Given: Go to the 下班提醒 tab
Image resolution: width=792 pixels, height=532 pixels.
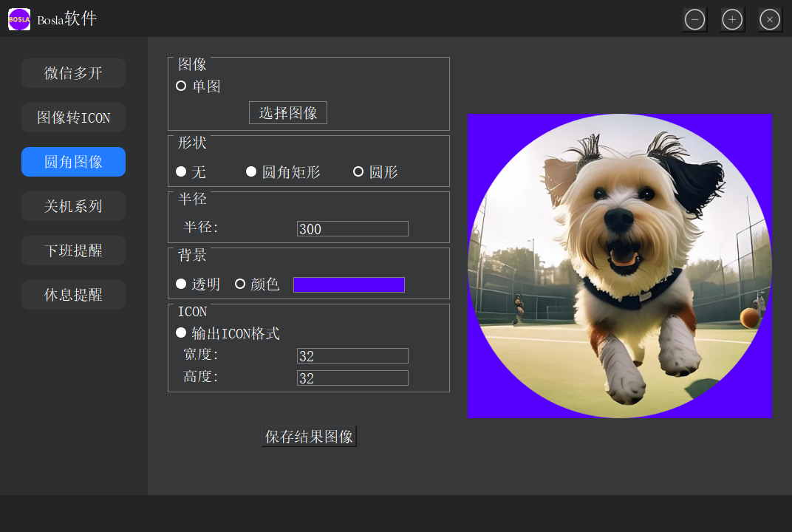Looking at the screenshot, I should click(x=73, y=250).
